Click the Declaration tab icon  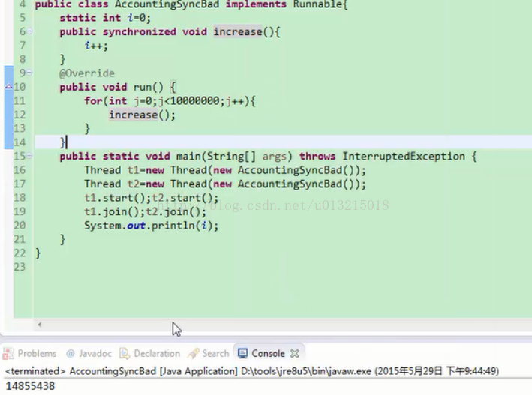125,353
